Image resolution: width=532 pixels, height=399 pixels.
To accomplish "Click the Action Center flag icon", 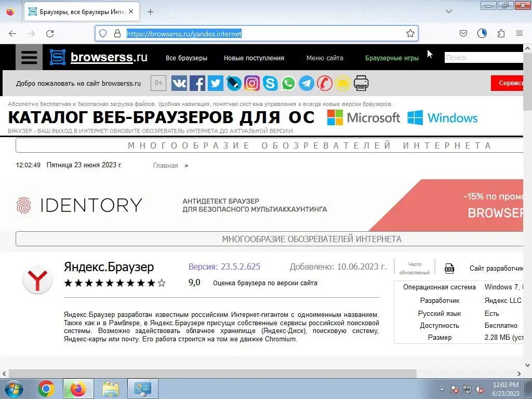I will pos(454,389).
